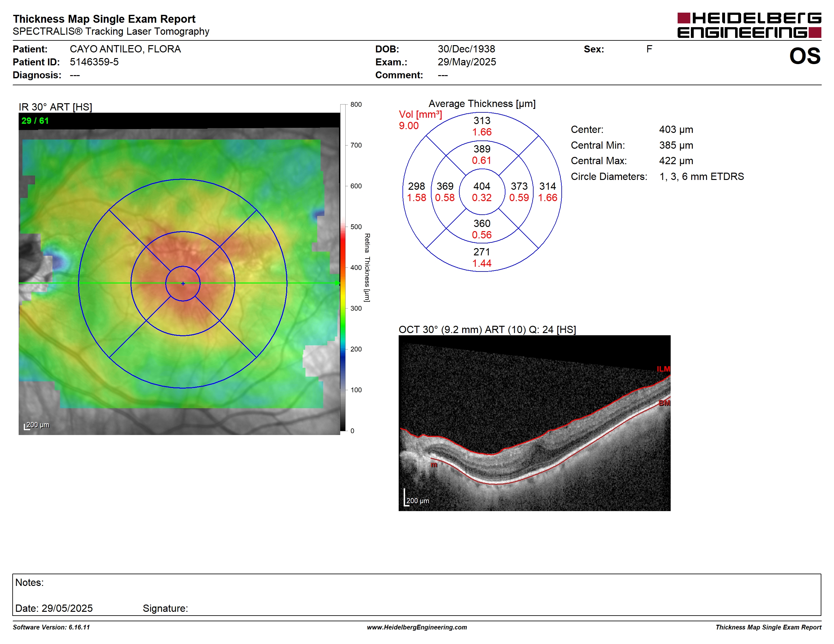The height and width of the screenshot is (644, 834).
Task: Click the Center value 403 µm
Action: [676, 129]
